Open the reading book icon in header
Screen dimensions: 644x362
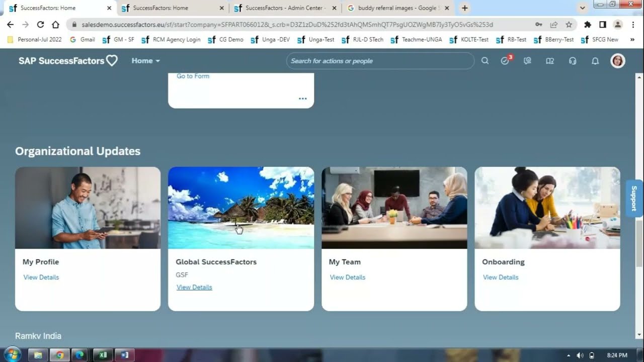point(550,61)
